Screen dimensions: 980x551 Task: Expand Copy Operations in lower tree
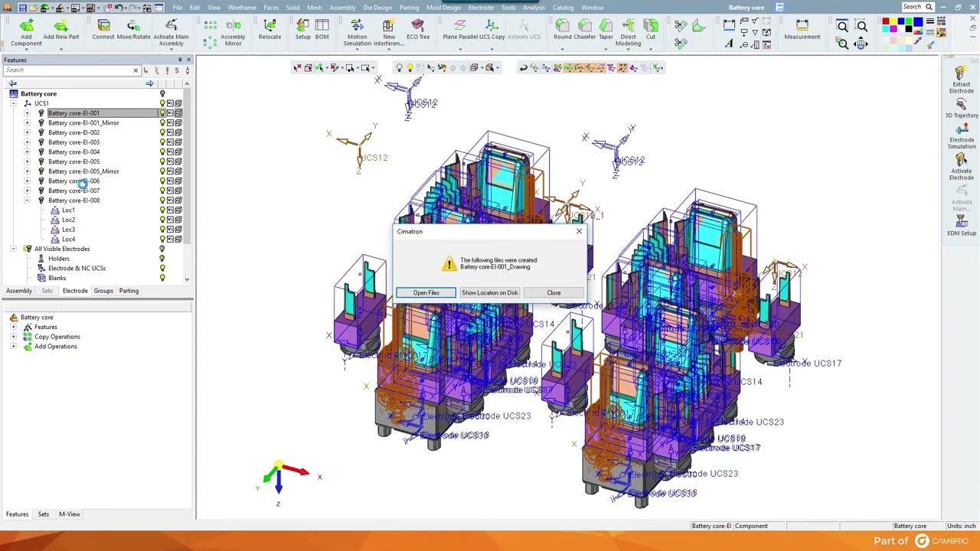tap(13, 337)
